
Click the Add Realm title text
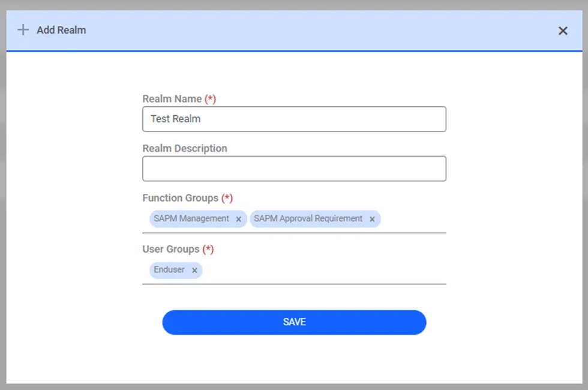(61, 30)
